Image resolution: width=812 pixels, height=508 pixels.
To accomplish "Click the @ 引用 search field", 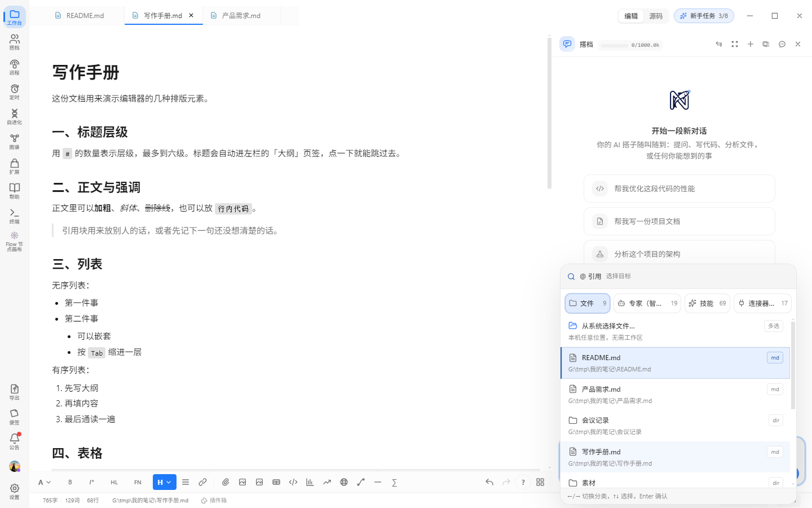I will pos(678,276).
